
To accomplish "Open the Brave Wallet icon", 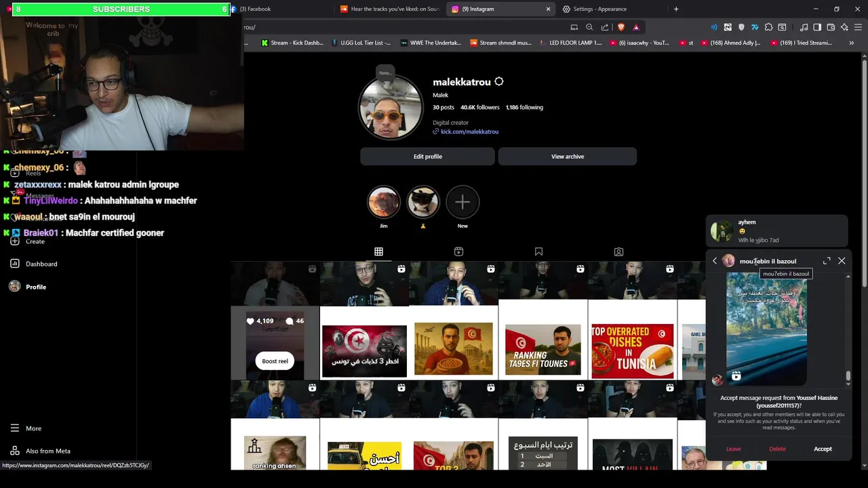I will [831, 27].
